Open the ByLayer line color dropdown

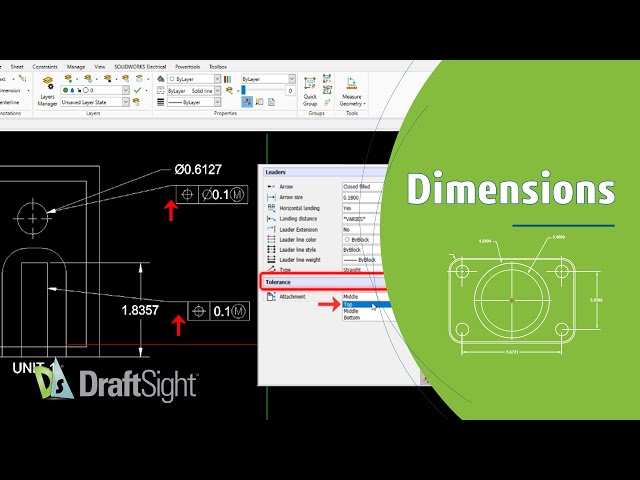(x=194, y=79)
